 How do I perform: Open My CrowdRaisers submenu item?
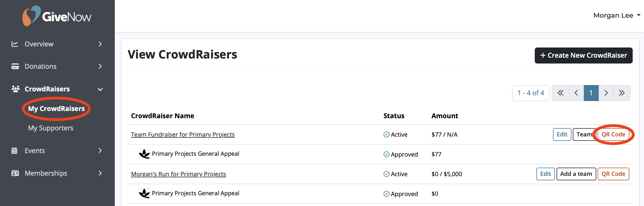pos(56,109)
